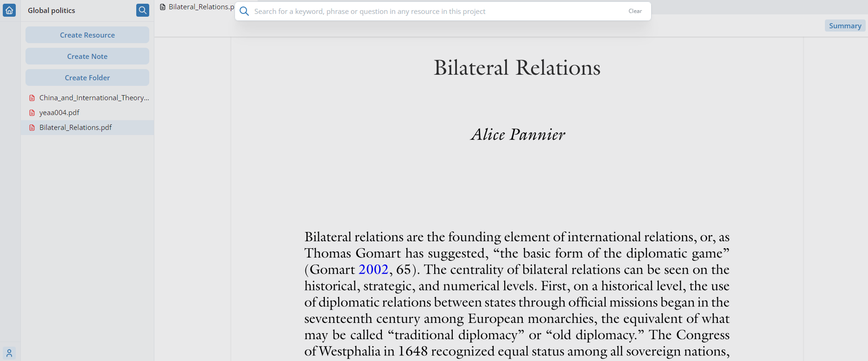868x361 pixels.
Task: Open the user profile icon
Action: pyautogui.click(x=9, y=353)
